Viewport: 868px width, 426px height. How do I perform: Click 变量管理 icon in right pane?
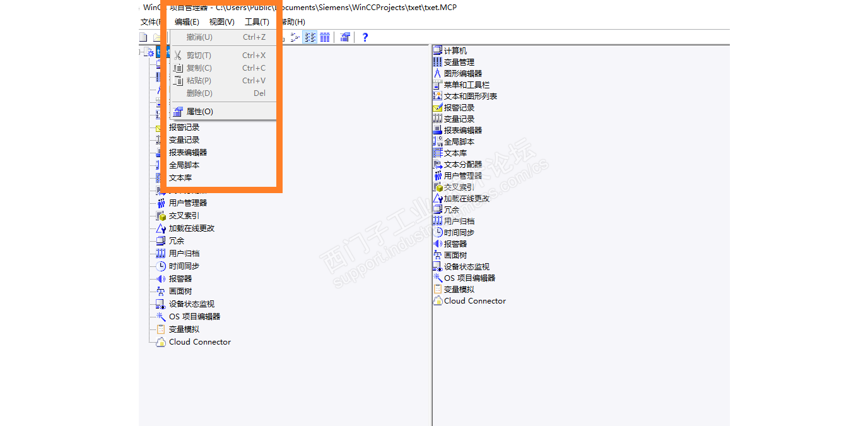tap(438, 62)
